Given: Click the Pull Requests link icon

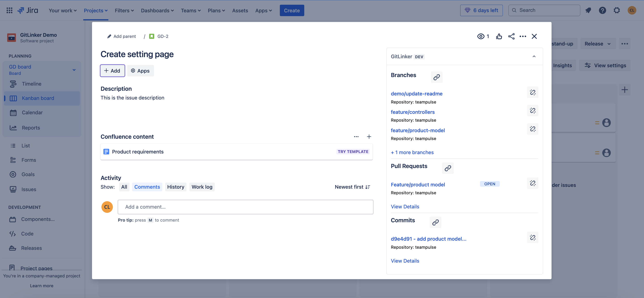Looking at the screenshot, I should pos(448,168).
